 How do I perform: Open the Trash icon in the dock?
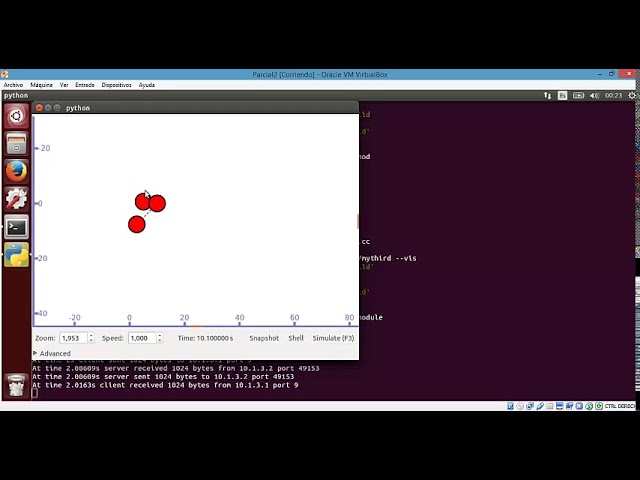[x=16, y=386]
